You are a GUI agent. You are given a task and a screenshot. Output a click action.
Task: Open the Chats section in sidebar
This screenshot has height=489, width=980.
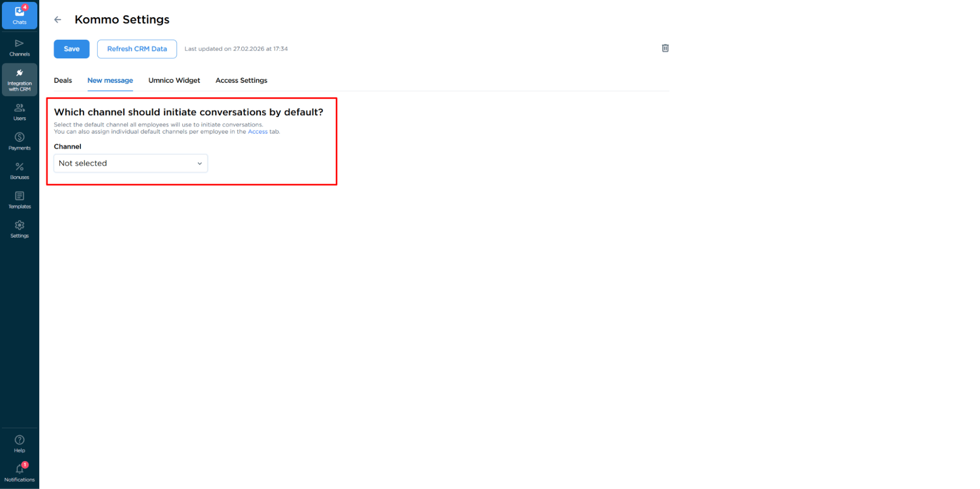(20, 15)
